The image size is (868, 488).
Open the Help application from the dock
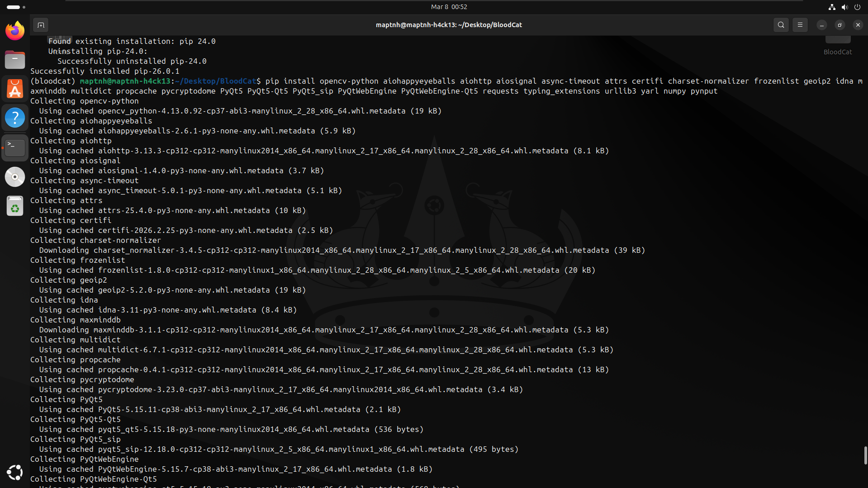15,118
